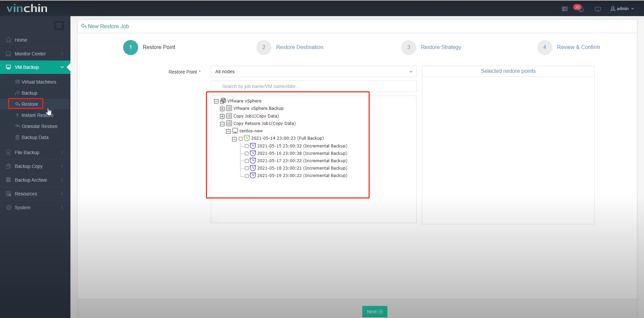Viewport: 644px width, 318px height.
Task: Open the task list icon in top bar
Action: [565, 9]
